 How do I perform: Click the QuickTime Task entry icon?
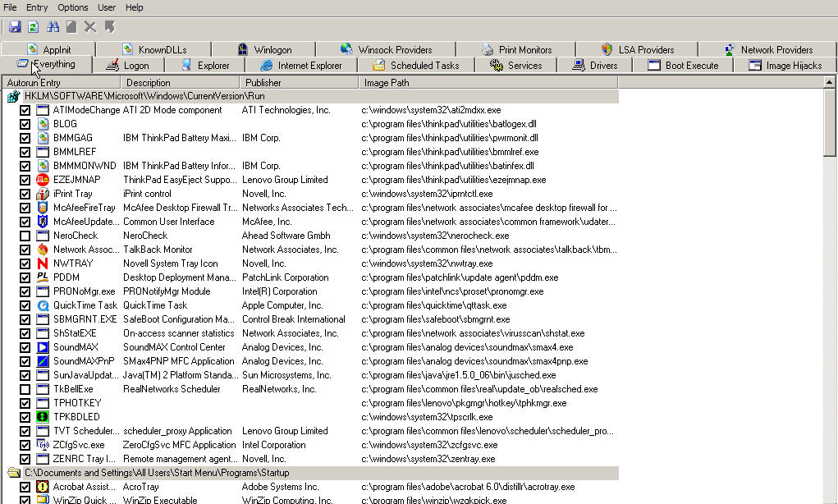43,305
